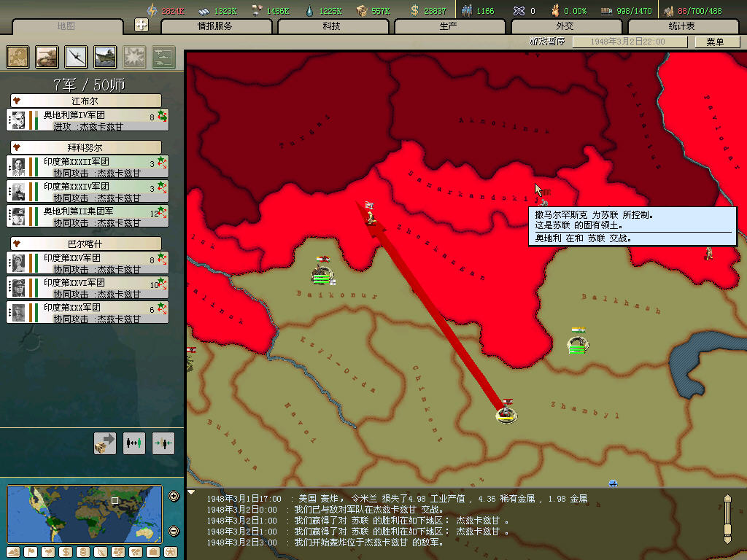Click the 7军 / 50师 selection summary
Screen dimensions: 747x560
[x=88, y=85]
